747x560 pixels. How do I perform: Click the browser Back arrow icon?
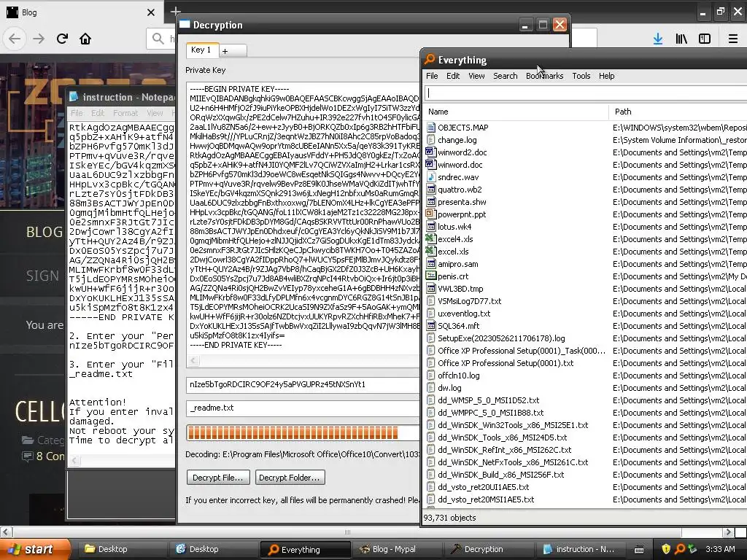[x=15, y=39]
